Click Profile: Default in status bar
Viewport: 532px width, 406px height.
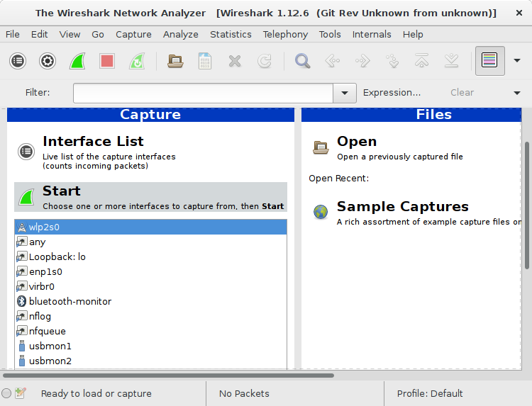pyautogui.click(x=430, y=393)
